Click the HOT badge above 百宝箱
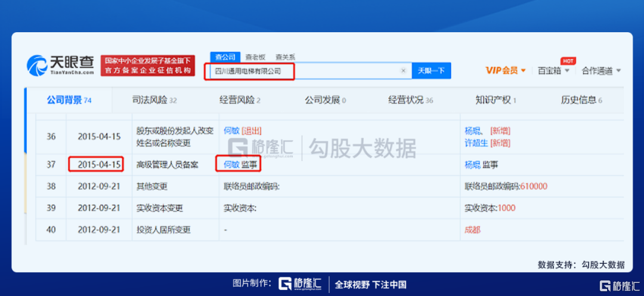 click(x=568, y=61)
